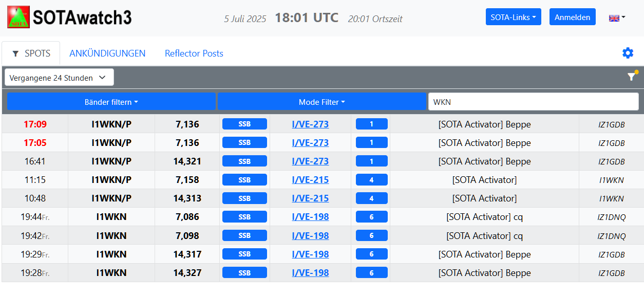This screenshot has width=644, height=295.
Task: Click the funnel icon on SPOTS tab
Action: tap(15, 53)
